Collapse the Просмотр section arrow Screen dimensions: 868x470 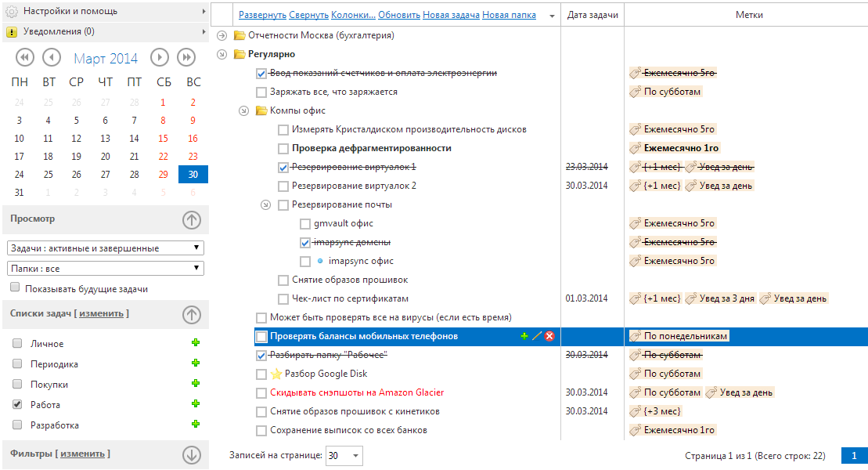(192, 220)
